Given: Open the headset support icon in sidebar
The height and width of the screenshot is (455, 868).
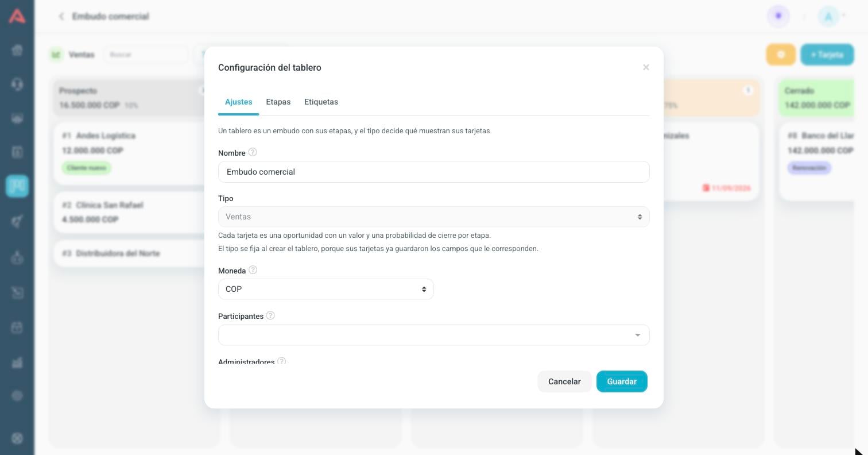Looking at the screenshot, I should click(x=17, y=84).
